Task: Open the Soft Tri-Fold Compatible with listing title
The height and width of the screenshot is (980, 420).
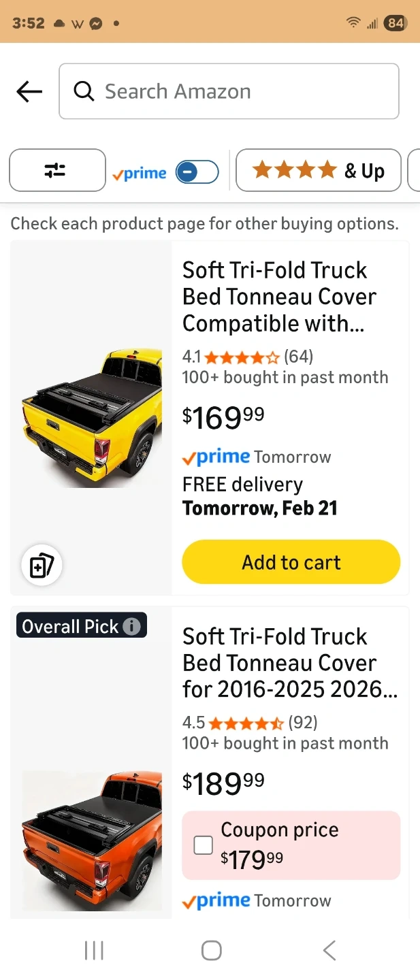Action: [279, 297]
